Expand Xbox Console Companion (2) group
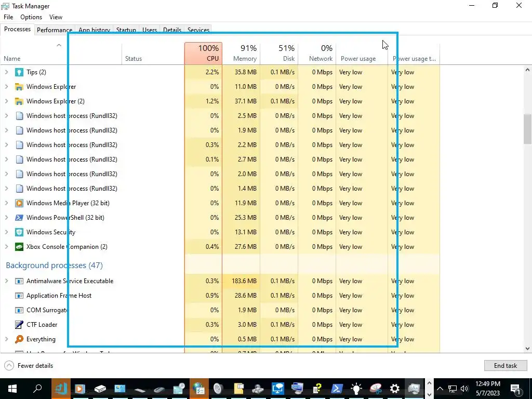Viewport: 532px width, 399px height. tap(6, 247)
